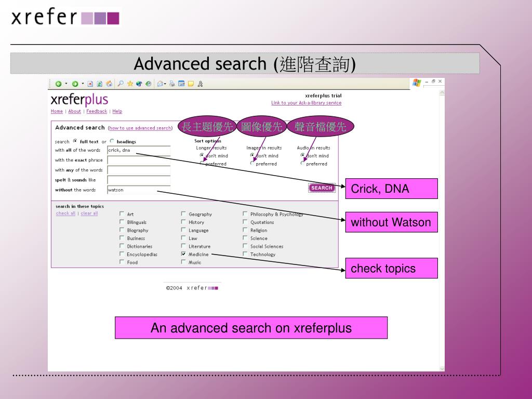Choose 'preferred' under Audio in results
The width and height of the screenshot is (532, 399).
click(x=302, y=163)
